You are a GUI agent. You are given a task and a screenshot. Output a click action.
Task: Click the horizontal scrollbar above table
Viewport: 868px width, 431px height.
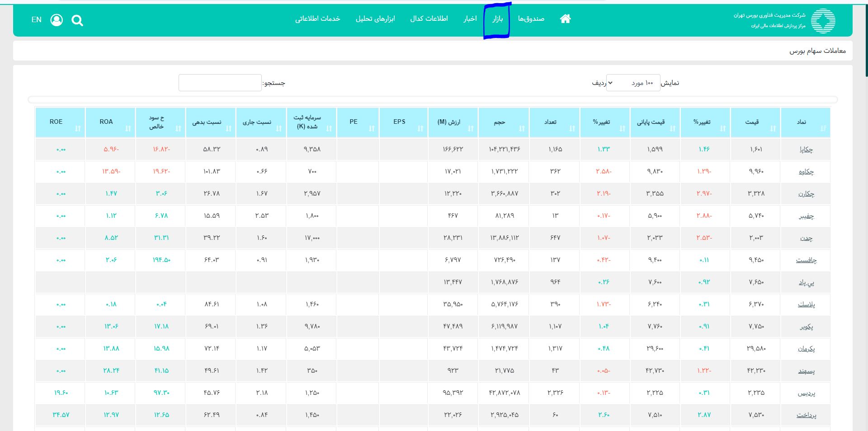[x=433, y=99]
